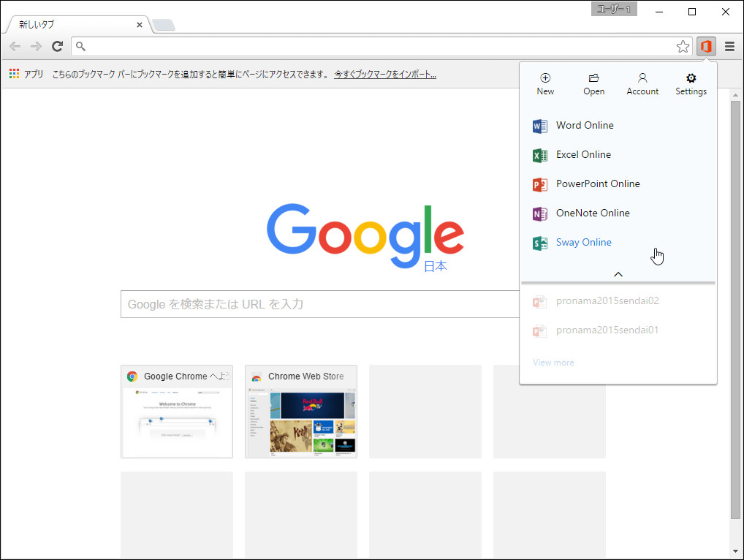
Task: Bookmark this page with the star icon
Action: [x=683, y=46]
